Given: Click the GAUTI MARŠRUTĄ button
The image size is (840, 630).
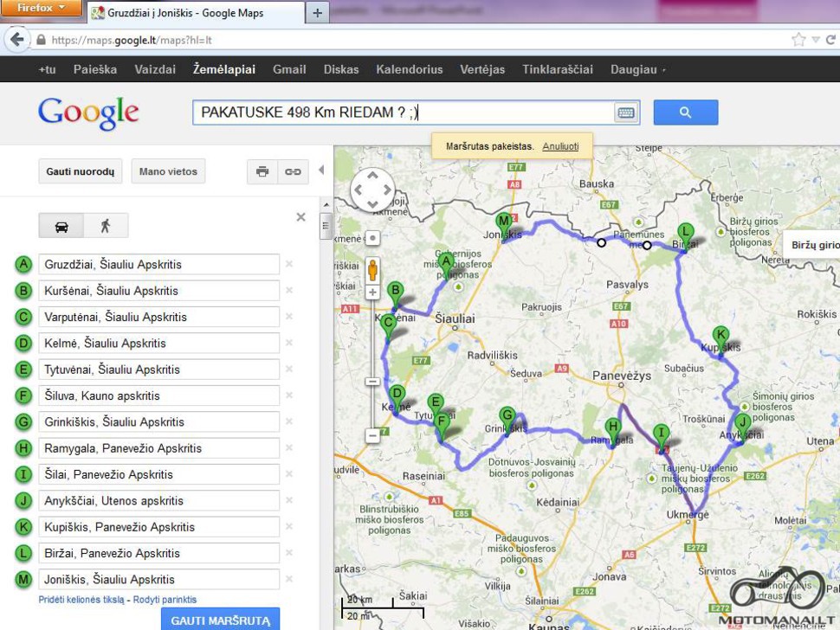Looking at the screenshot, I should click(x=220, y=620).
